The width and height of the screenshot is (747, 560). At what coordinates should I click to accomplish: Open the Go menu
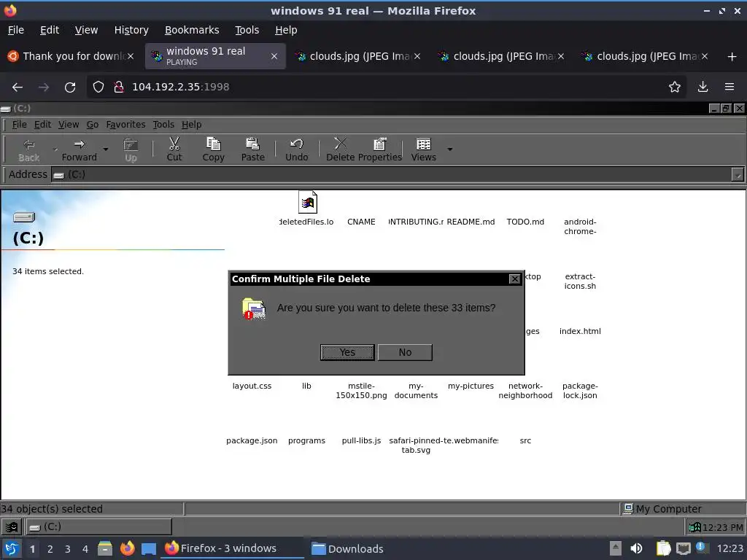coord(93,125)
